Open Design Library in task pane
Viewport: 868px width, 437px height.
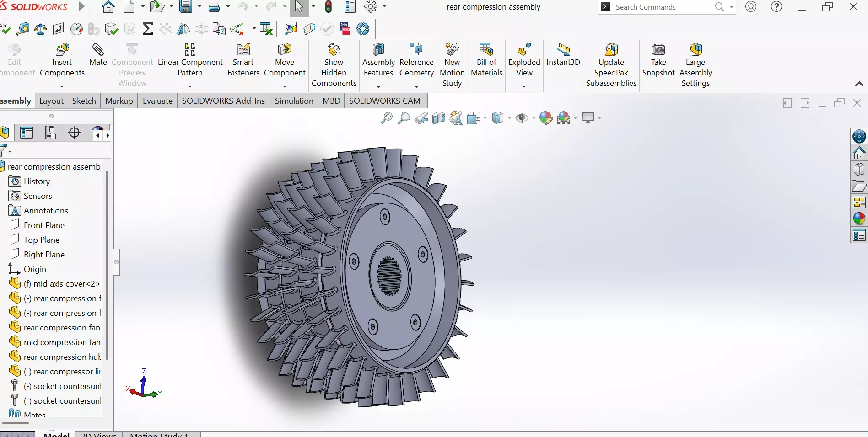859,169
